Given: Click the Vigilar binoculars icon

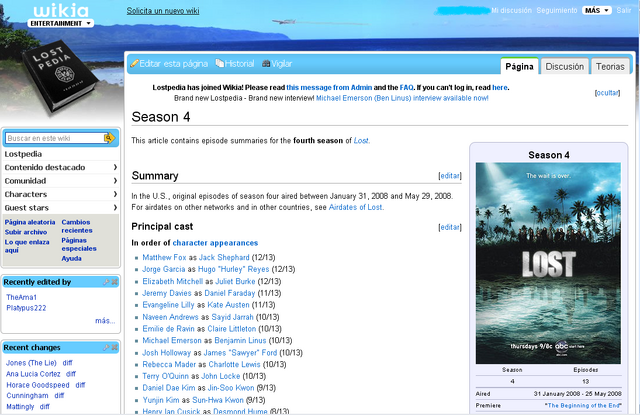Looking at the screenshot, I should click(x=266, y=64).
